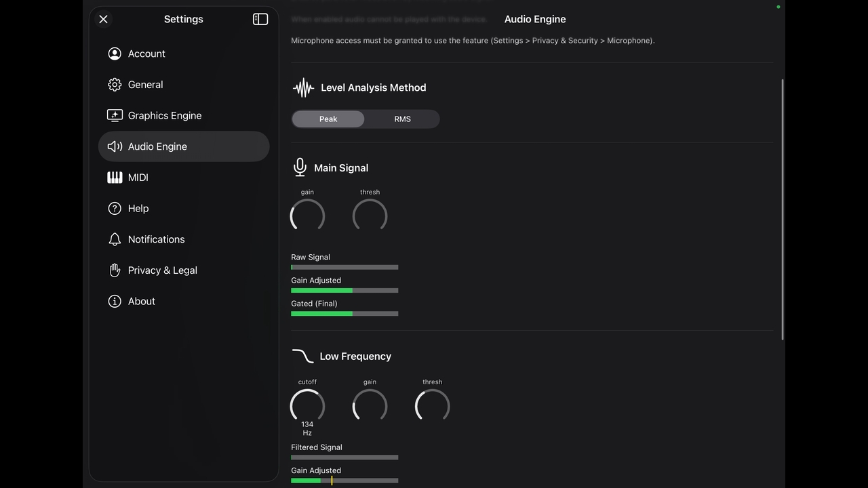Click the Main Signal gain knob
Image resolution: width=868 pixels, height=488 pixels.
(307, 216)
